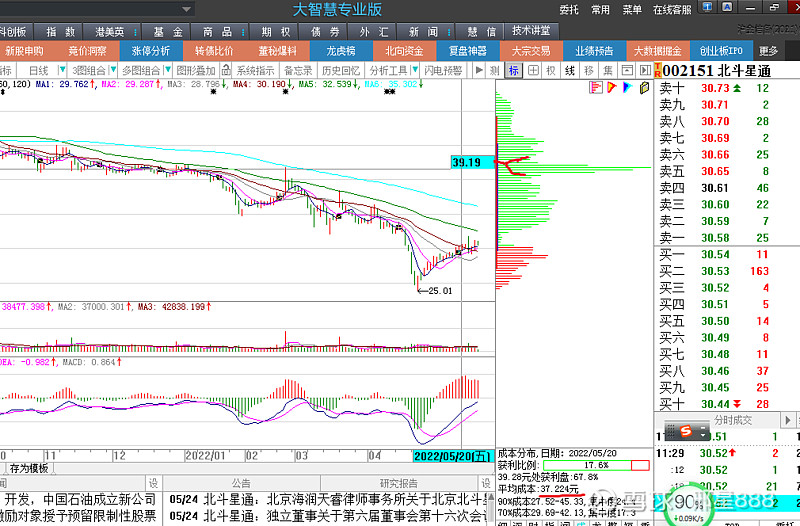800x526 pixels.
Task: Click the 存为模板 button below chart
Action: 29,468
